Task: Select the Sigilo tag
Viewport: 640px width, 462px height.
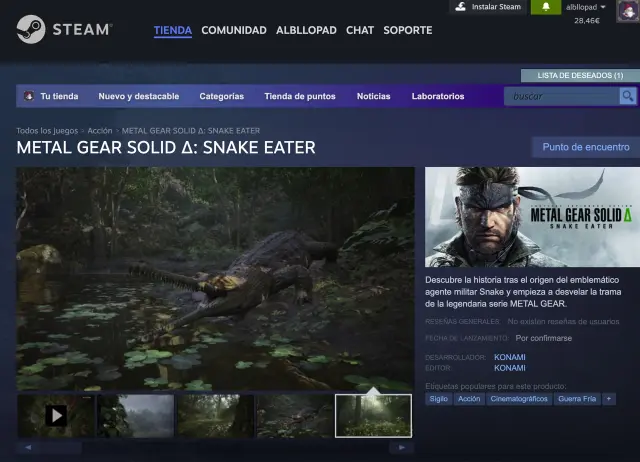Action: pos(438,399)
